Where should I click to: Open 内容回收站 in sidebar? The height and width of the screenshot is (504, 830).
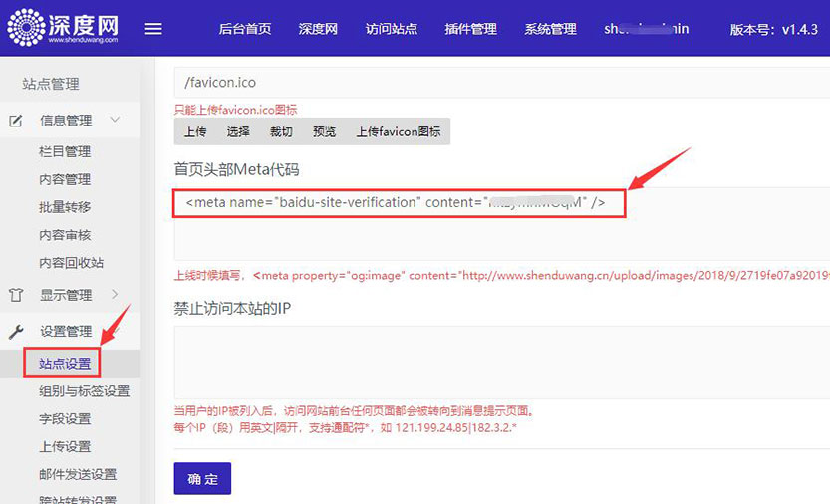tap(71, 263)
